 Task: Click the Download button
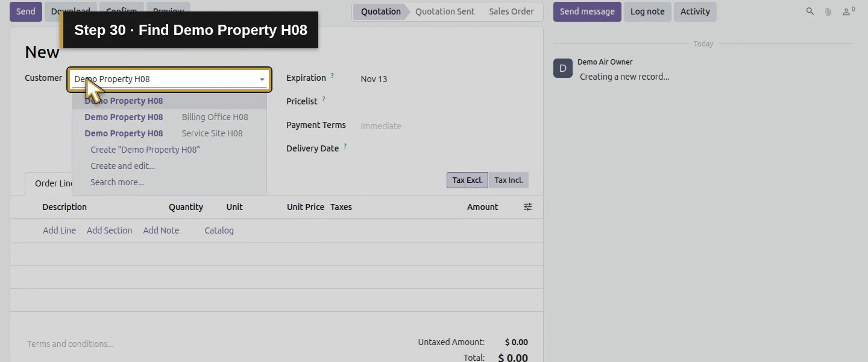pyautogui.click(x=71, y=11)
